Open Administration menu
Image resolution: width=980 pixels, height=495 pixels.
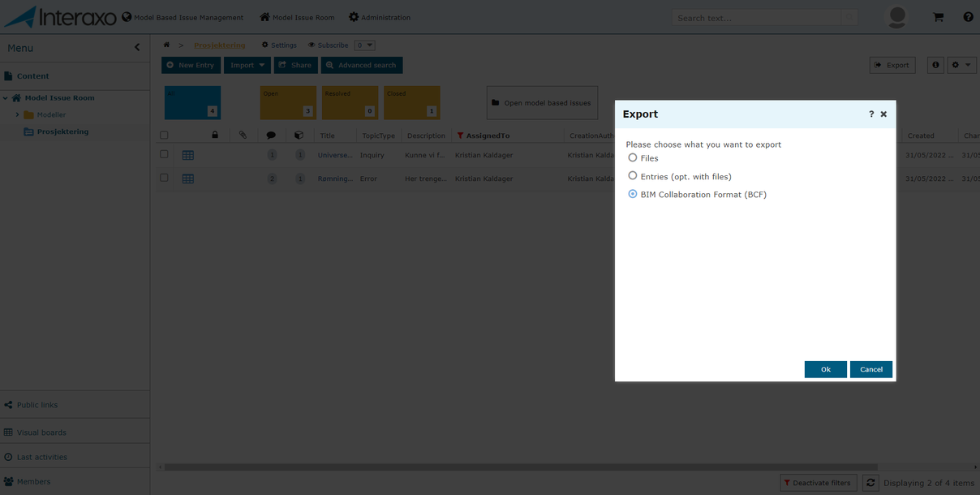click(x=380, y=17)
